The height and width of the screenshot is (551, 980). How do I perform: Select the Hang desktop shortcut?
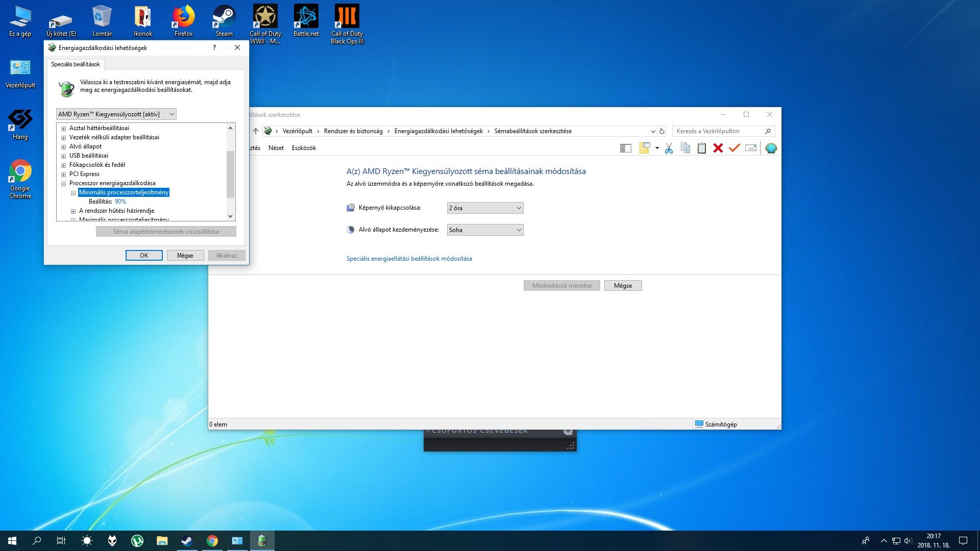(20, 124)
